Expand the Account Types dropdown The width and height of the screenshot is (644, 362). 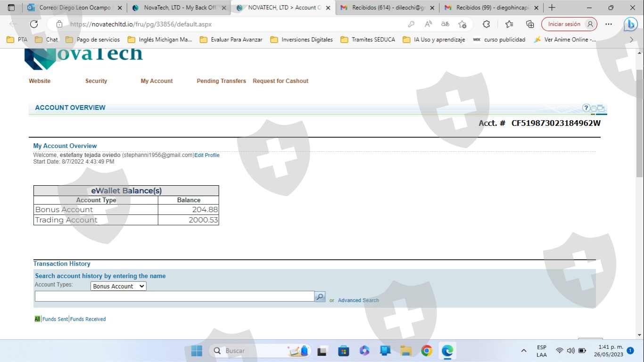pos(118,286)
